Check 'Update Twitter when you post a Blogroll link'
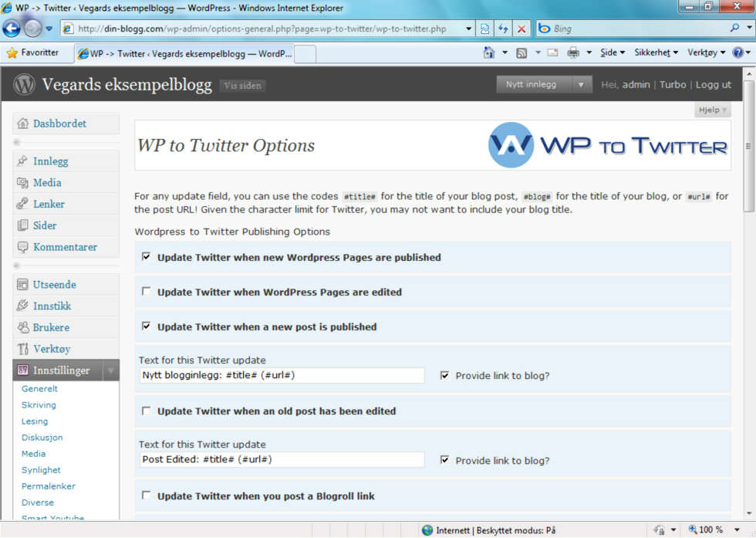Viewport: 756px width, 538px height. [146, 496]
